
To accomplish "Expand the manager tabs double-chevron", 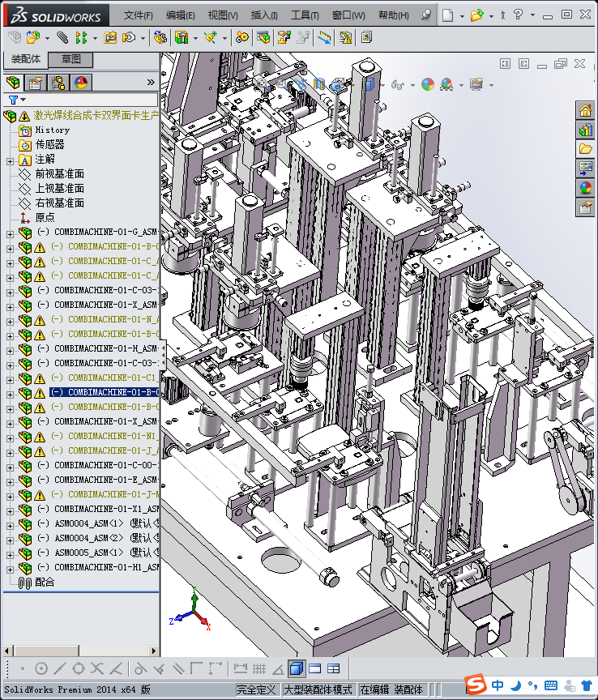I will pyautogui.click(x=151, y=82).
